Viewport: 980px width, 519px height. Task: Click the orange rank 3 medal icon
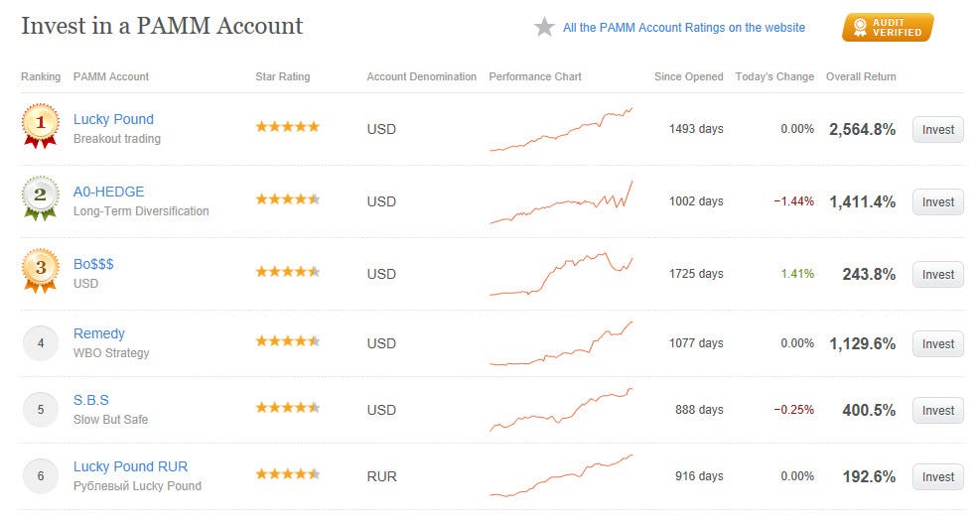point(40,270)
